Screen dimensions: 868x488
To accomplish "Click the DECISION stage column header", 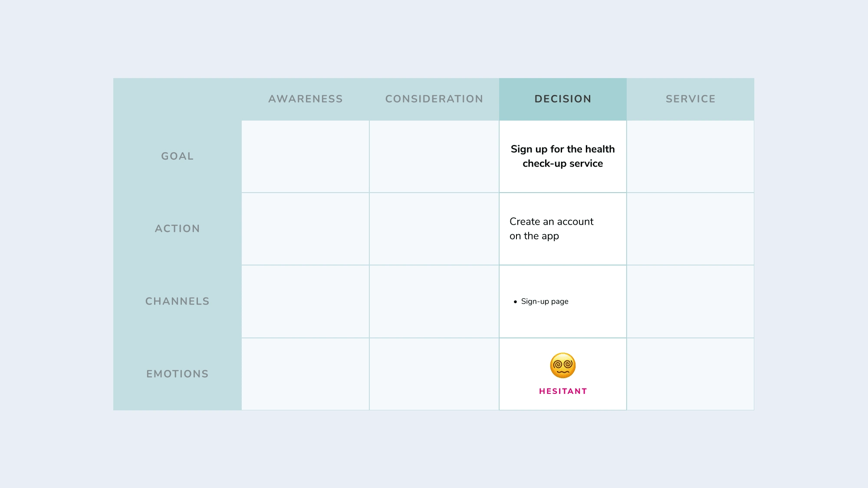I will (x=563, y=99).
